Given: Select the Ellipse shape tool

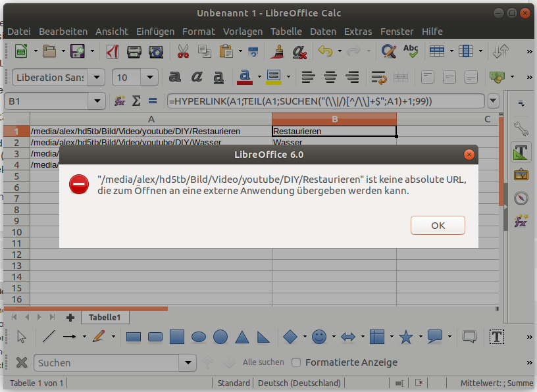Looking at the screenshot, I should coord(198,337).
